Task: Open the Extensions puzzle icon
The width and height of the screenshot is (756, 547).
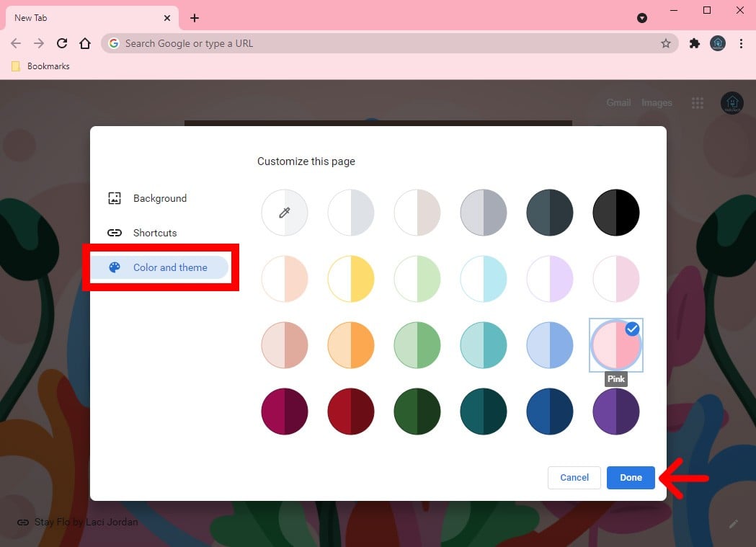Action: (x=694, y=43)
